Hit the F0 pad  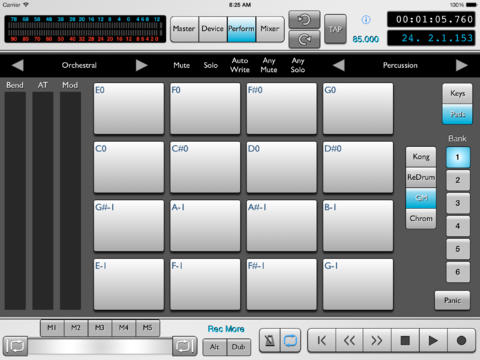(205, 109)
